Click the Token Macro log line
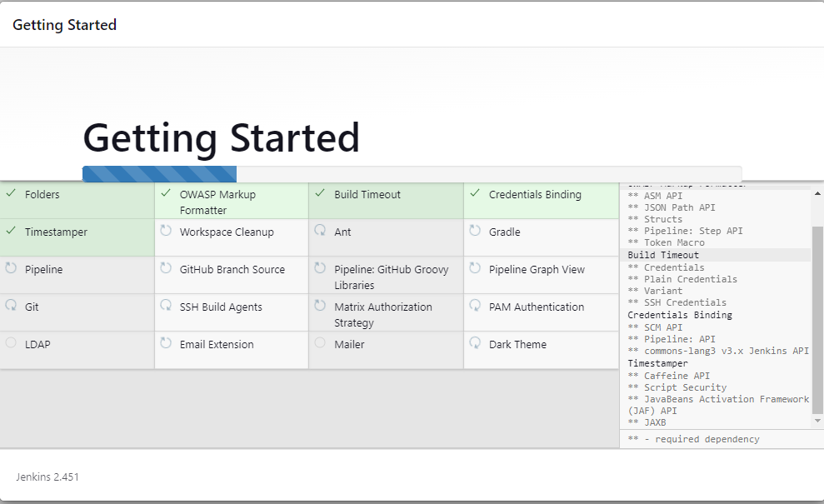This screenshot has height=504, width=824. tap(666, 242)
